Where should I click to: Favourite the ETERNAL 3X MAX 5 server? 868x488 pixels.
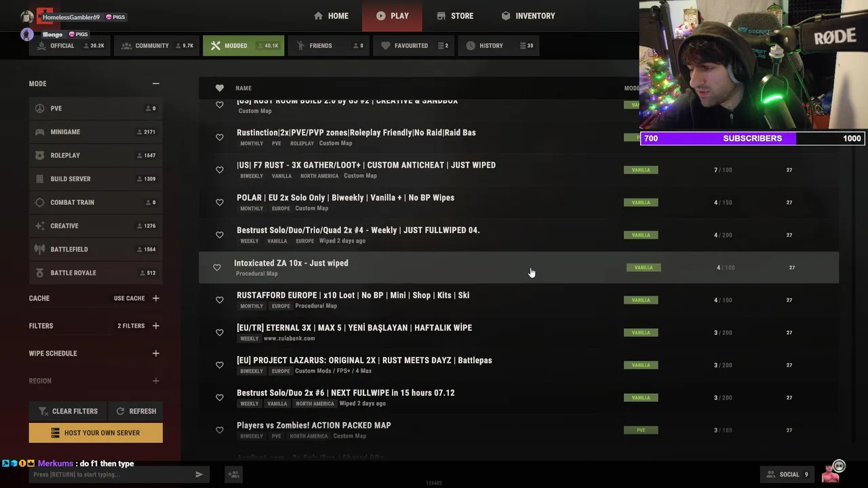[220, 333]
